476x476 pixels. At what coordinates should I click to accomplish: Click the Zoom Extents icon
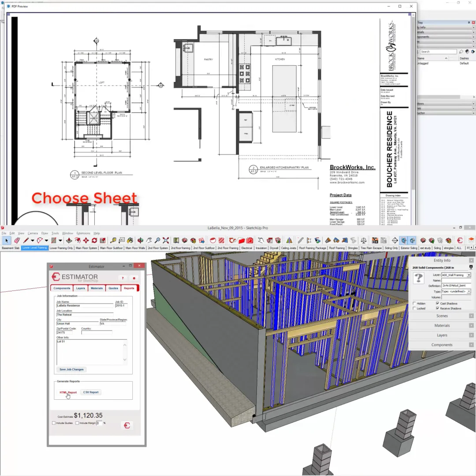166,241
